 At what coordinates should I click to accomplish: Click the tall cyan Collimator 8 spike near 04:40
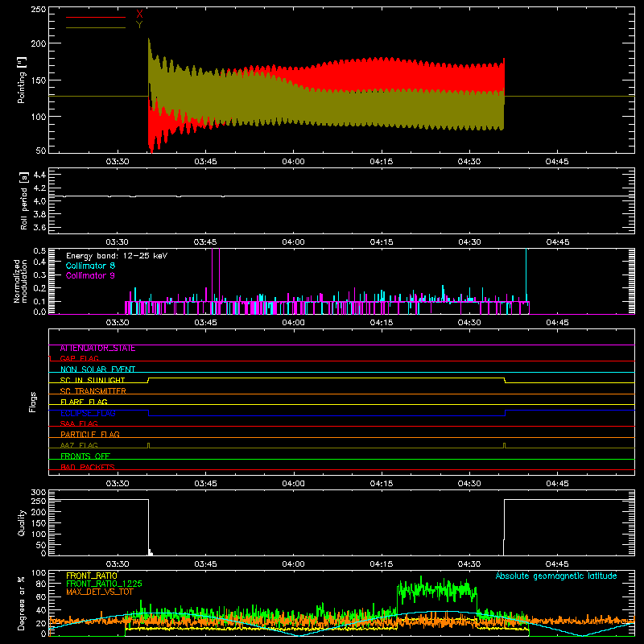(526, 275)
